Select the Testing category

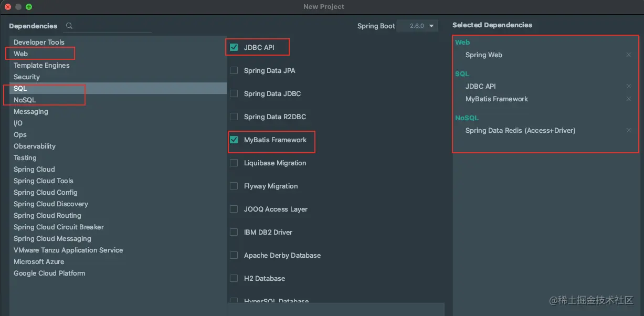tap(118, 157)
